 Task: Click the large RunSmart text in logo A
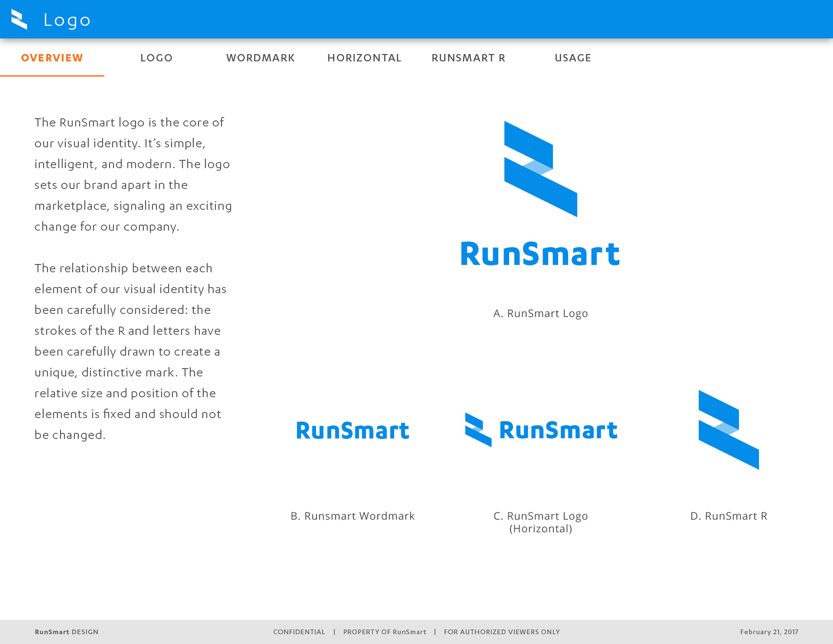(540, 254)
